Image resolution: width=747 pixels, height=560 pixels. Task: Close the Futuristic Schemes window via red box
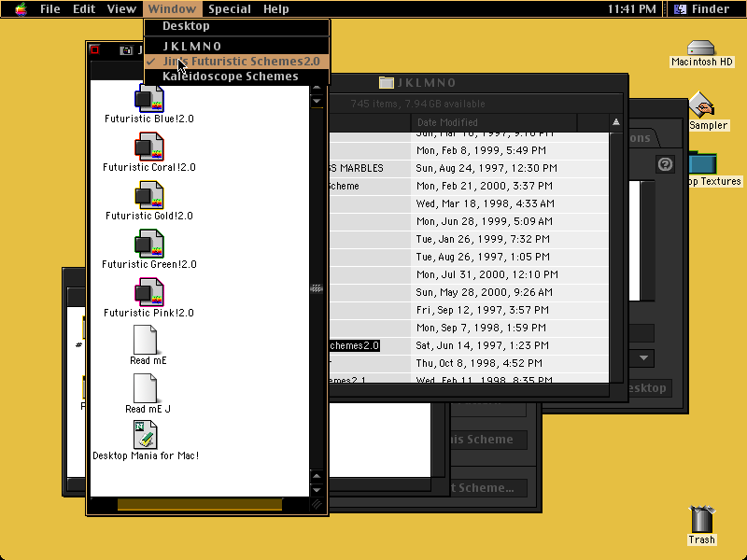(x=95, y=50)
